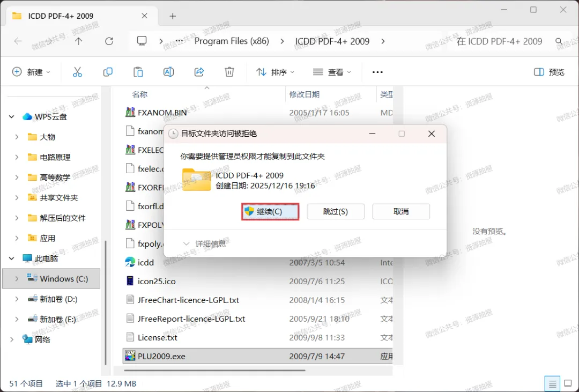Switch to details view icon in status bar

tap(552, 384)
